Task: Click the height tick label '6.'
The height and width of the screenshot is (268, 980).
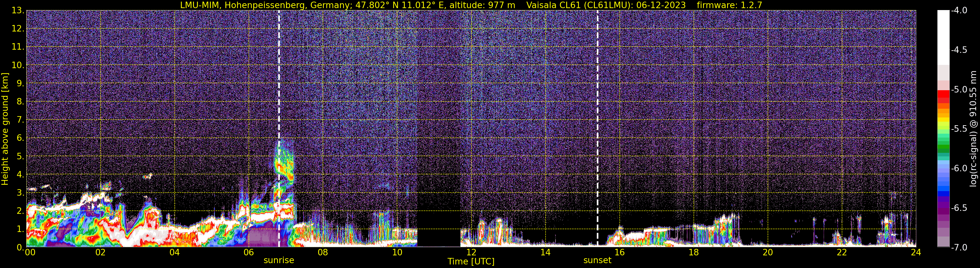Action: click(x=20, y=138)
